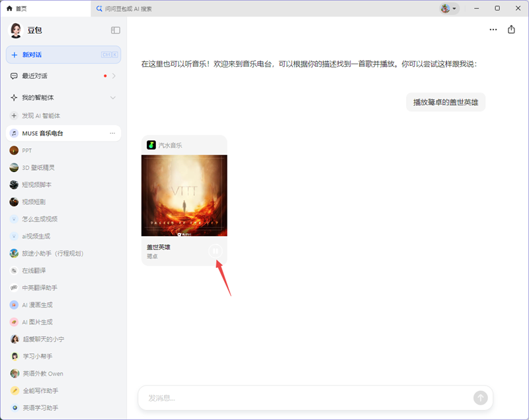Viewport: 529px width, 420px height.
Task: Toggle the sidebar collapse panel icon
Action: pyautogui.click(x=115, y=30)
